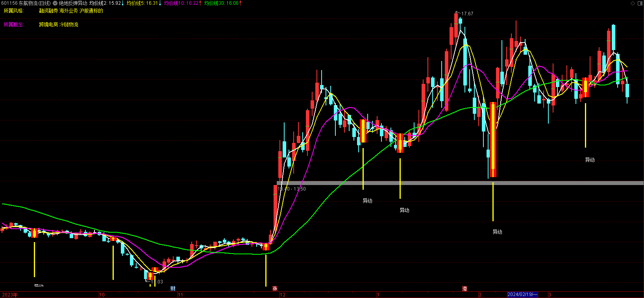Click the 沪股通标的 style tag
644x298 pixels.
(91, 11)
